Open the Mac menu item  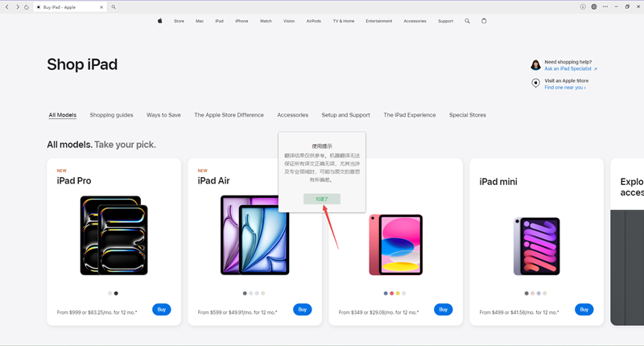[x=200, y=21]
